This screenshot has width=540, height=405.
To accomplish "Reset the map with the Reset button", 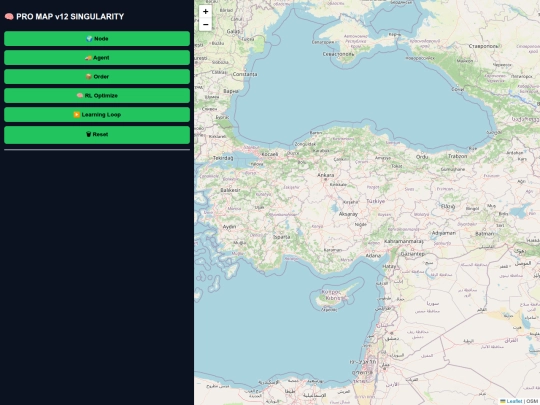I will (97, 134).
